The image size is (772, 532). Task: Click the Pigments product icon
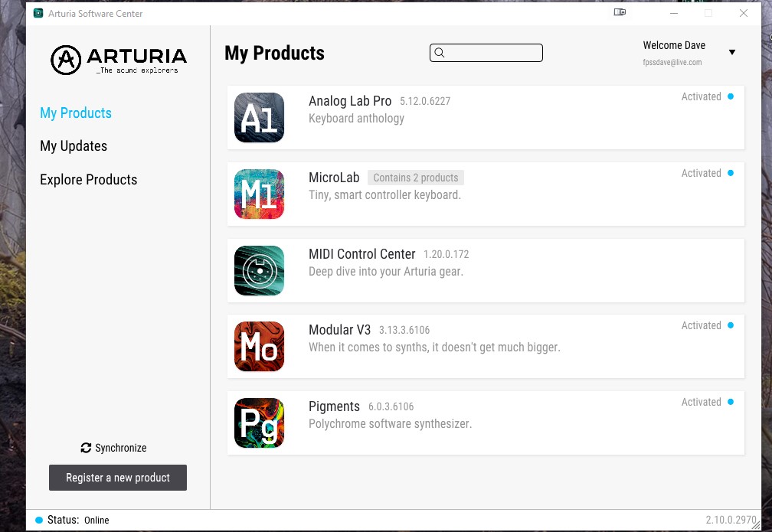[x=259, y=423]
